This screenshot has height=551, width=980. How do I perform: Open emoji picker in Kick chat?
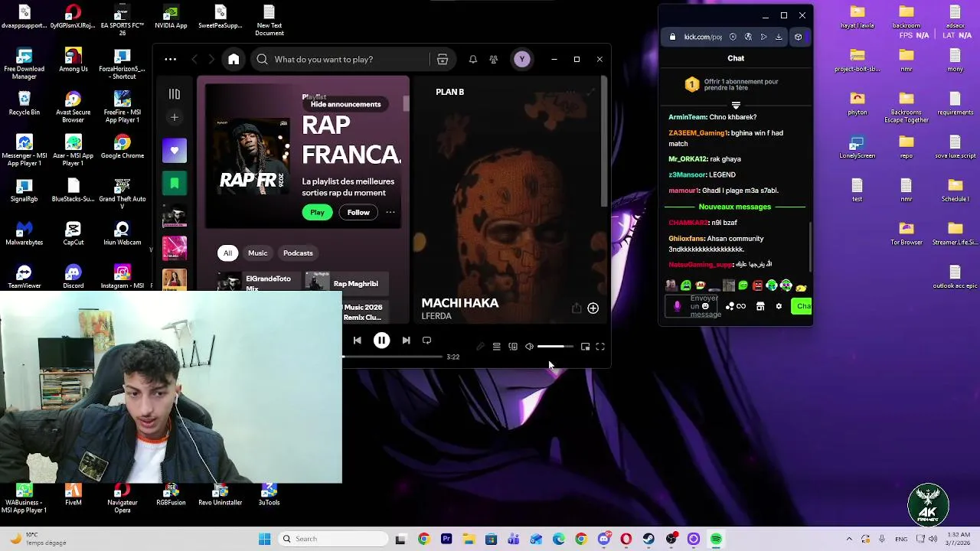pyautogui.click(x=705, y=306)
